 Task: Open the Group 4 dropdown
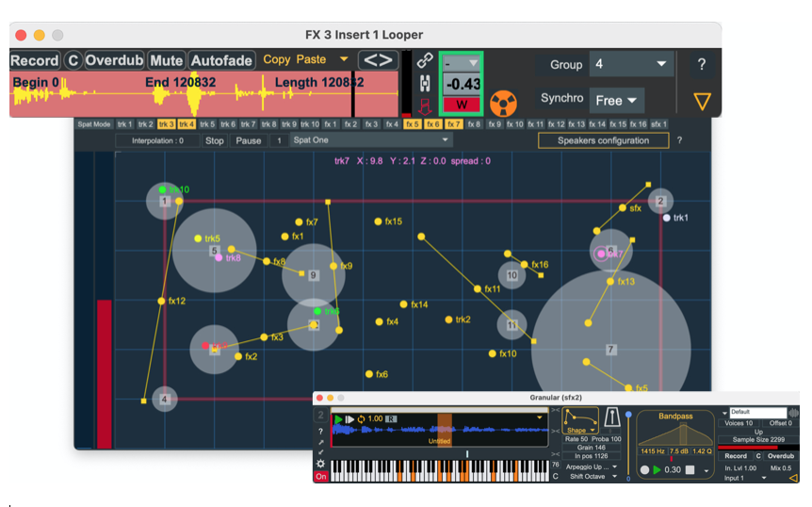coord(629,65)
